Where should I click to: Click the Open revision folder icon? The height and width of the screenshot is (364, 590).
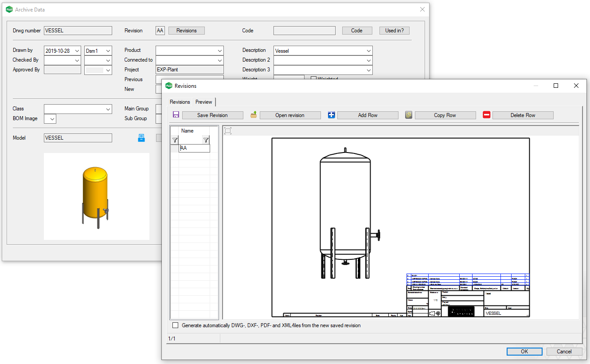pos(254,115)
